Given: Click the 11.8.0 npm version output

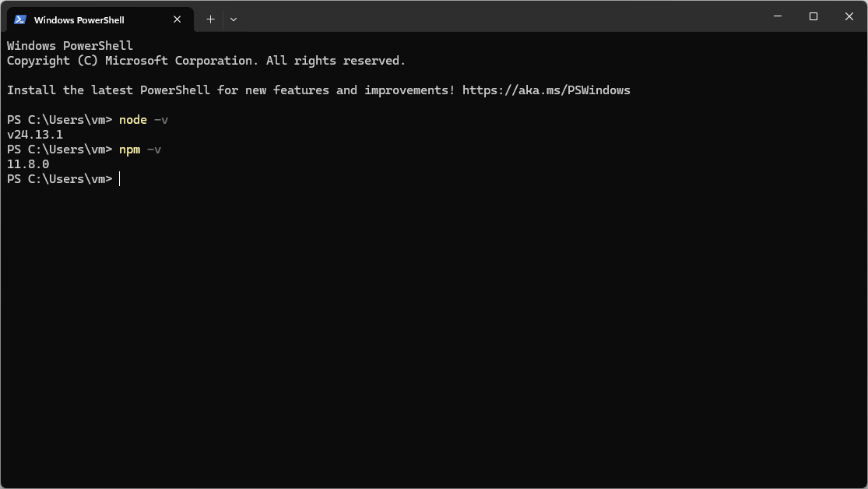Looking at the screenshot, I should click(x=28, y=164).
